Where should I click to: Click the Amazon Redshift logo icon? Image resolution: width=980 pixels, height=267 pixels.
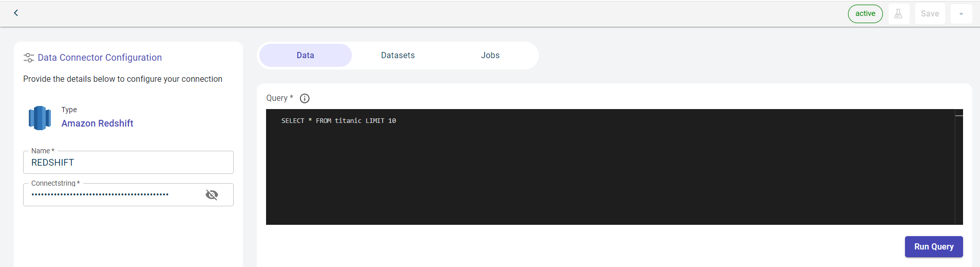[x=40, y=118]
